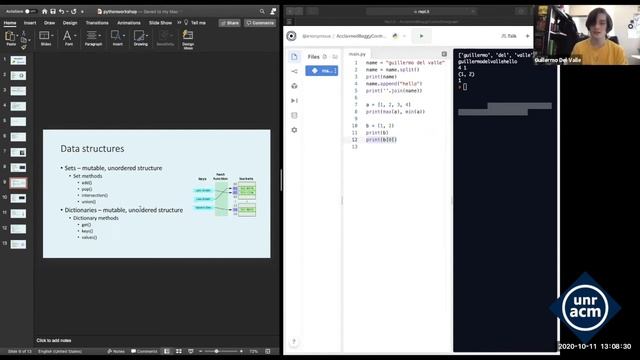The image size is (640, 360).
Task: Open the Settings gear in Replit sidebar
Action: (294, 130)
